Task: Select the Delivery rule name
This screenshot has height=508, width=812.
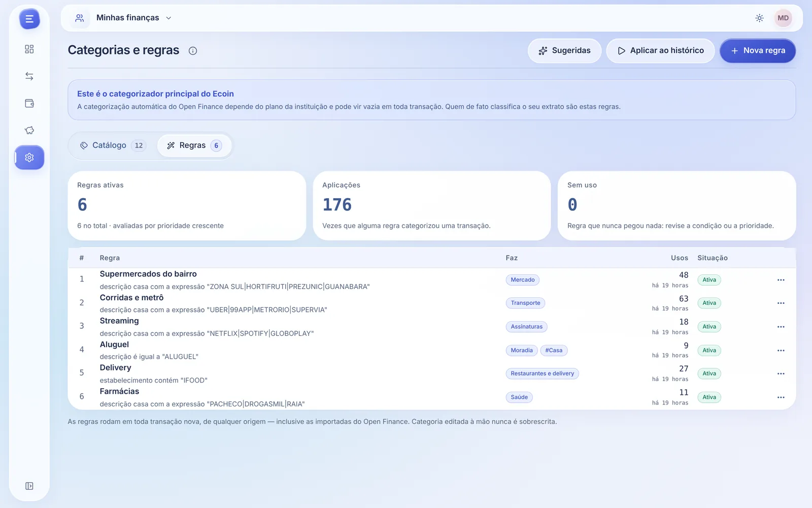Action: tap(115, 368)
